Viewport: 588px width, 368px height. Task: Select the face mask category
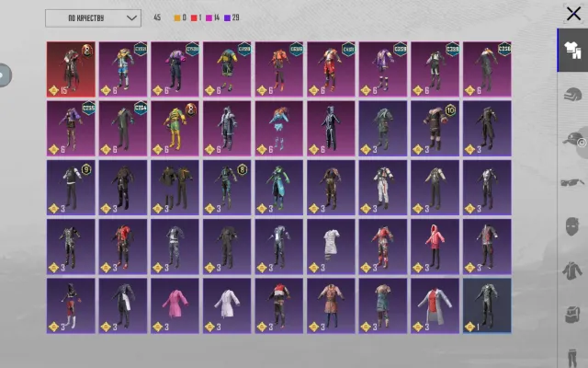[x=572, y=226]
